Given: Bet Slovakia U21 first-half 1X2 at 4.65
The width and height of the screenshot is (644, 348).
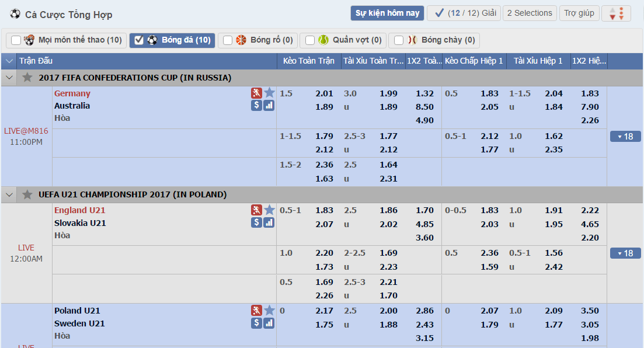Looking at the screenshot, I should point(590,224).
